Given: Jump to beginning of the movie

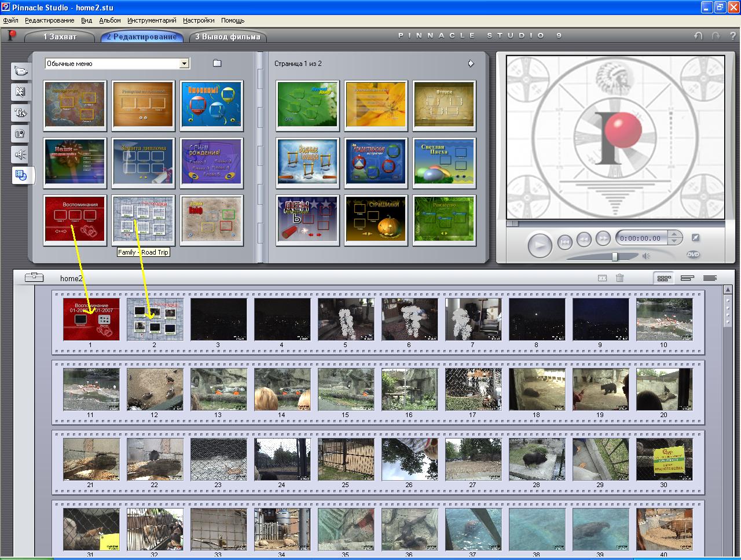Looking at the screenshot, I should pos(565,242).
